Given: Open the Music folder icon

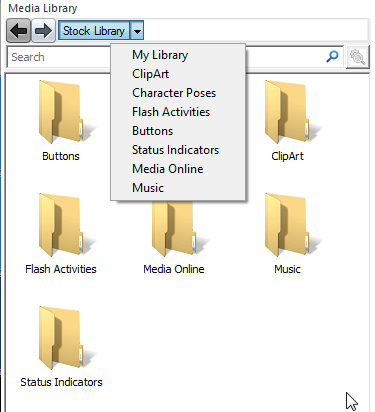Looking at the screenshot, I should [293, 225].
